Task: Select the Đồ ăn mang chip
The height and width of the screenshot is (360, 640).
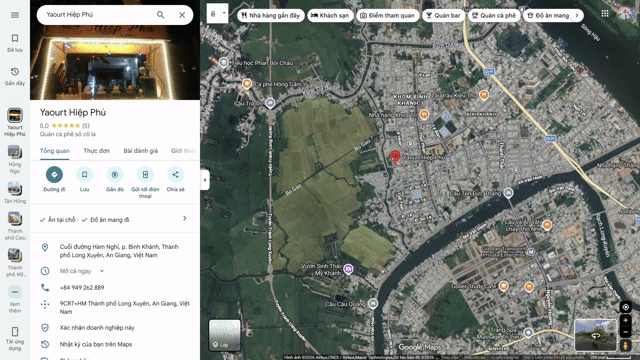Action: [549, 16]
